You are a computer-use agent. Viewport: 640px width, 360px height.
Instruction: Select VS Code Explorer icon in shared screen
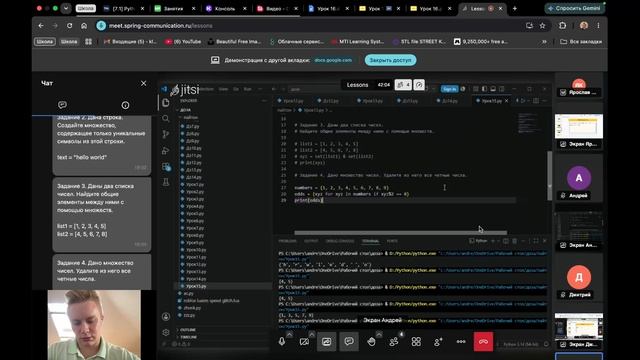(166, 102)
